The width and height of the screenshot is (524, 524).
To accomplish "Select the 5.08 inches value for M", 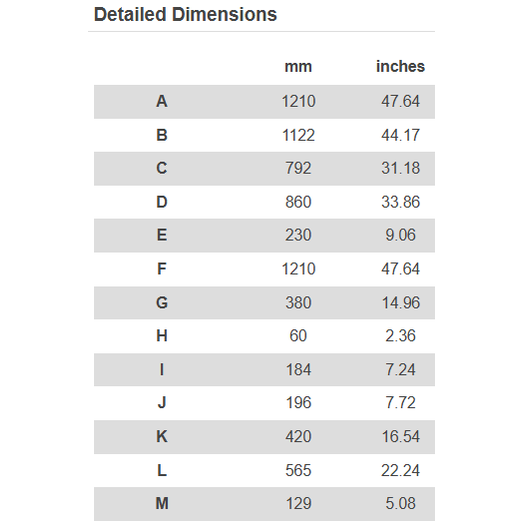I will pyautogui.click(x=400, y=503).
